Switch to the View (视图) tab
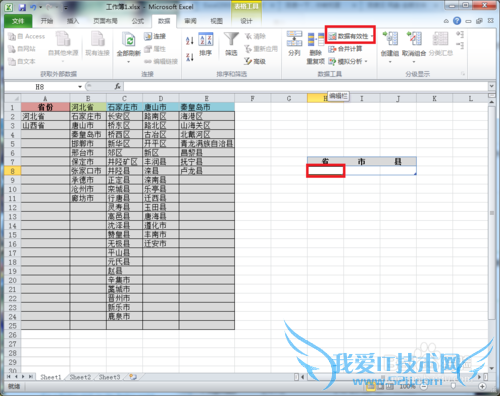500x396 pixels. click(x=216, y=21)
